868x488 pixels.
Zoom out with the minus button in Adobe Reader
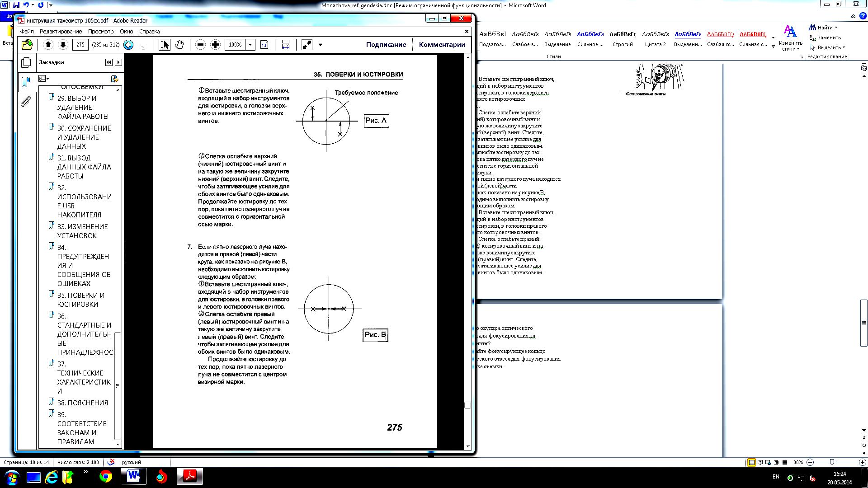[x=200, y=44]
